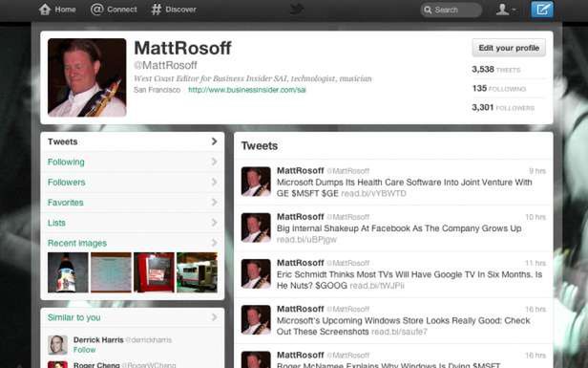This screenshot has width=588, height=368.
Task: Click the Connect @ icon
Action: (96, 10)
